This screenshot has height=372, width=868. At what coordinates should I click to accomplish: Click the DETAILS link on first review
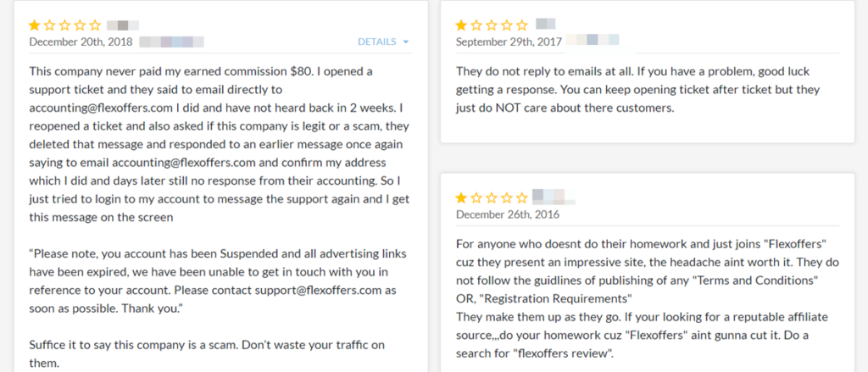click(376, 42)
